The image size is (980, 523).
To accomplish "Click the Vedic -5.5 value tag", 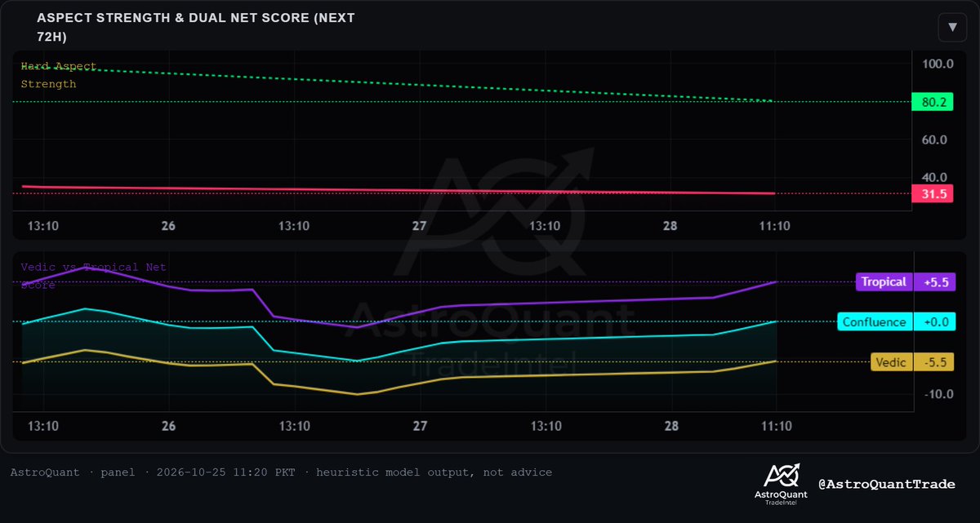I will tap(934, 362).
